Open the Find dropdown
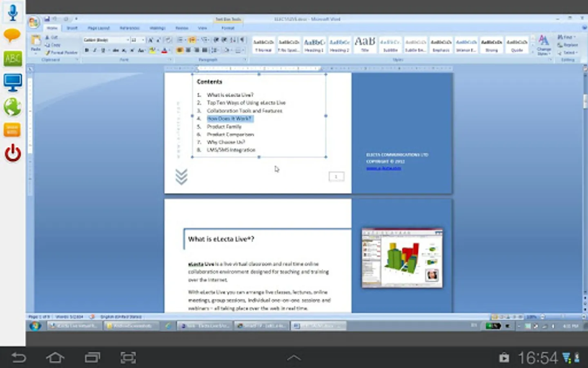The image size is (588, 368). click(566, 37)
